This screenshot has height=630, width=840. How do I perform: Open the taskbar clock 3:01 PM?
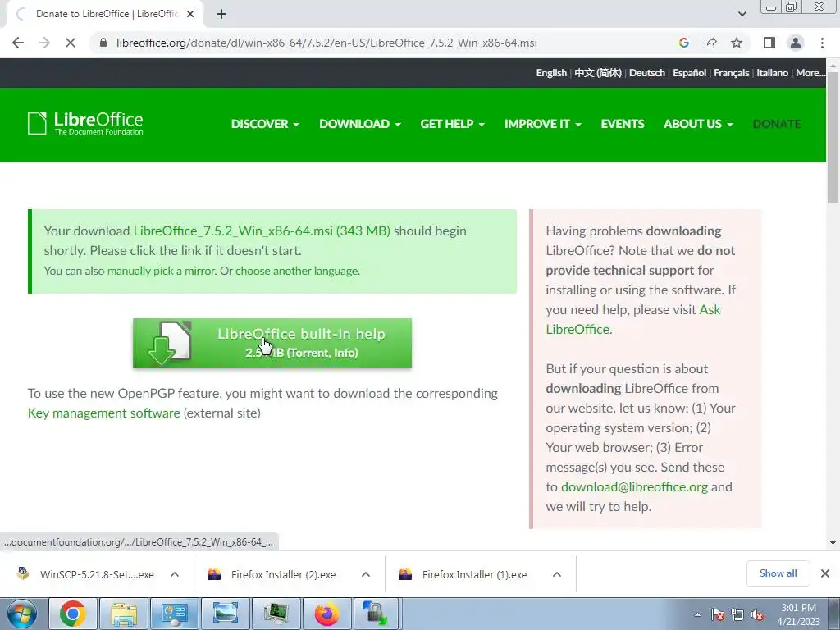point(799,614)
